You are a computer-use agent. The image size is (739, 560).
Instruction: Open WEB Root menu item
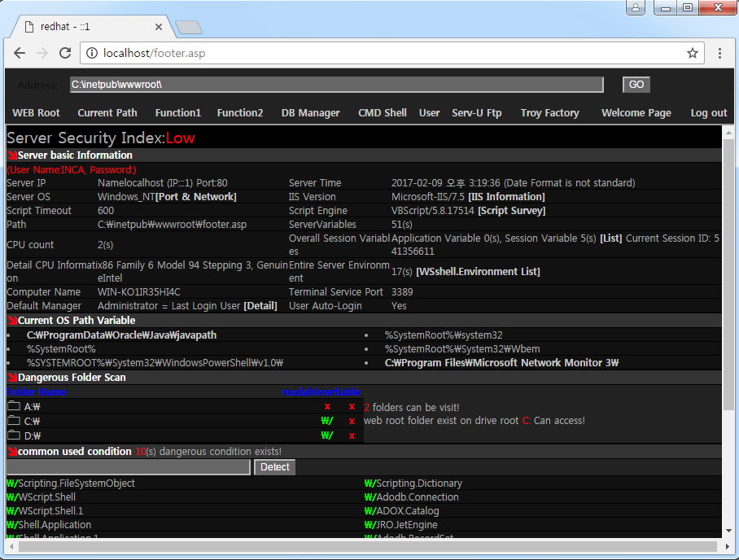[37, 113]
